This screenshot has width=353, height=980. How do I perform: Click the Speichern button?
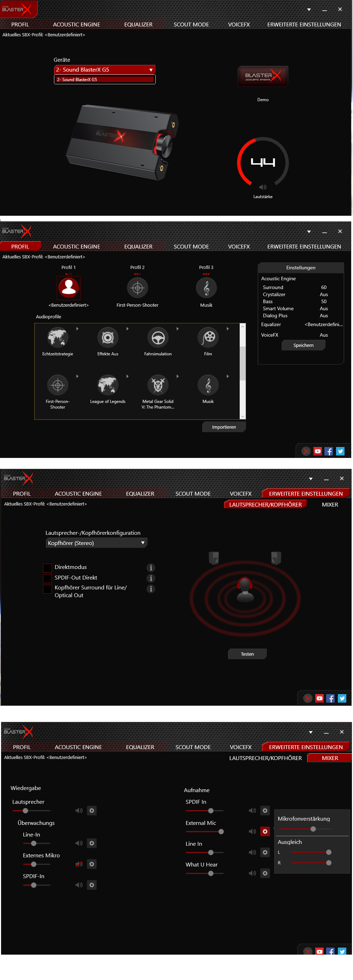pyautogui.click(x=304, y=345)
